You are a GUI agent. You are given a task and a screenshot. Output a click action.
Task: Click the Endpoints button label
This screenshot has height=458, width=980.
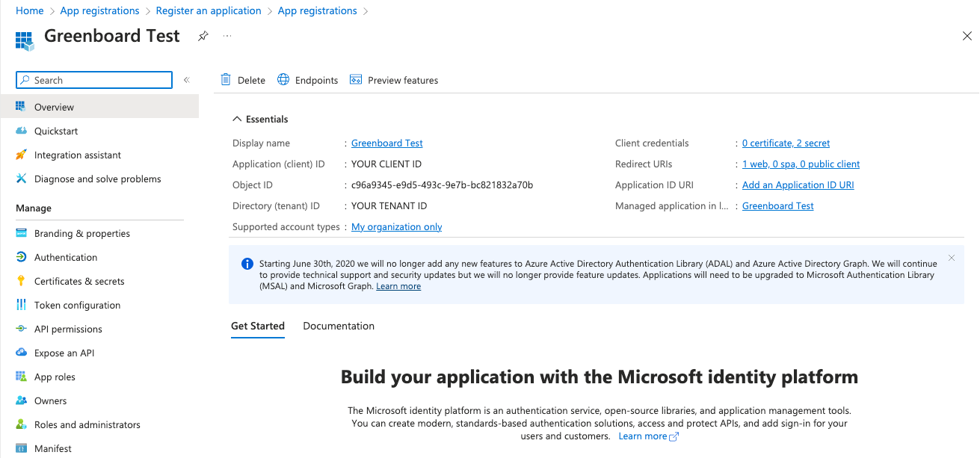pyautogui.click(x=316, y=80)
